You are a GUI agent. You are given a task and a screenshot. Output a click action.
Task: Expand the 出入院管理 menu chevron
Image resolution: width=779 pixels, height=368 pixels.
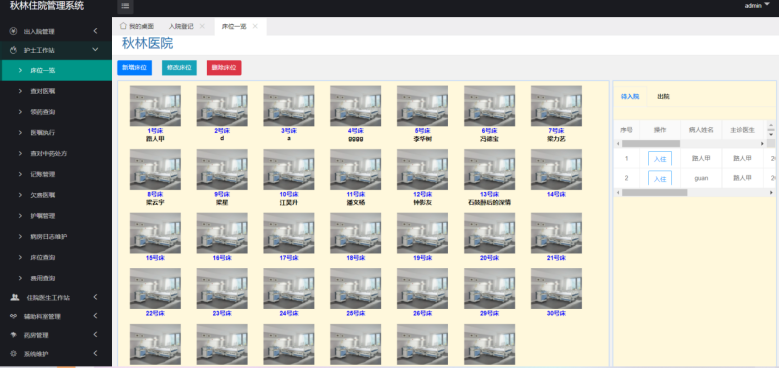point(95,31)
